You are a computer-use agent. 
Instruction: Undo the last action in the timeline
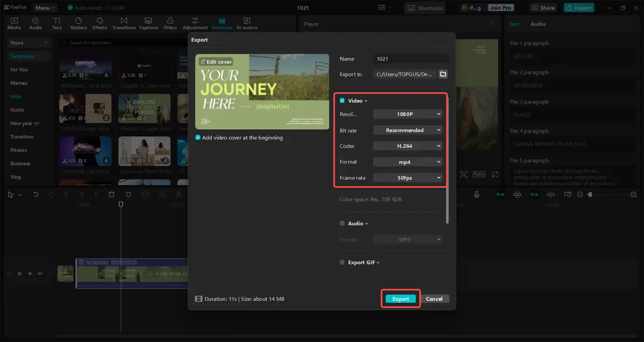point(36,194)
